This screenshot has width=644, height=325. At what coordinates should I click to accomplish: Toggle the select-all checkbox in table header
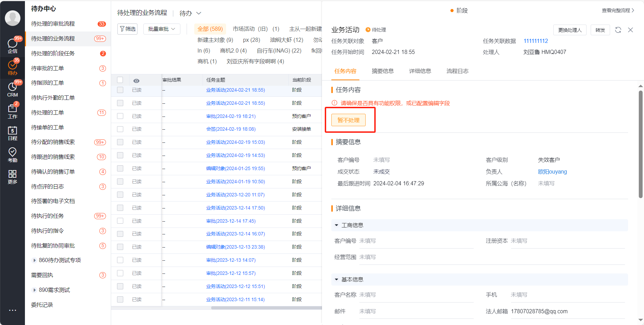[x=120, y=80]
